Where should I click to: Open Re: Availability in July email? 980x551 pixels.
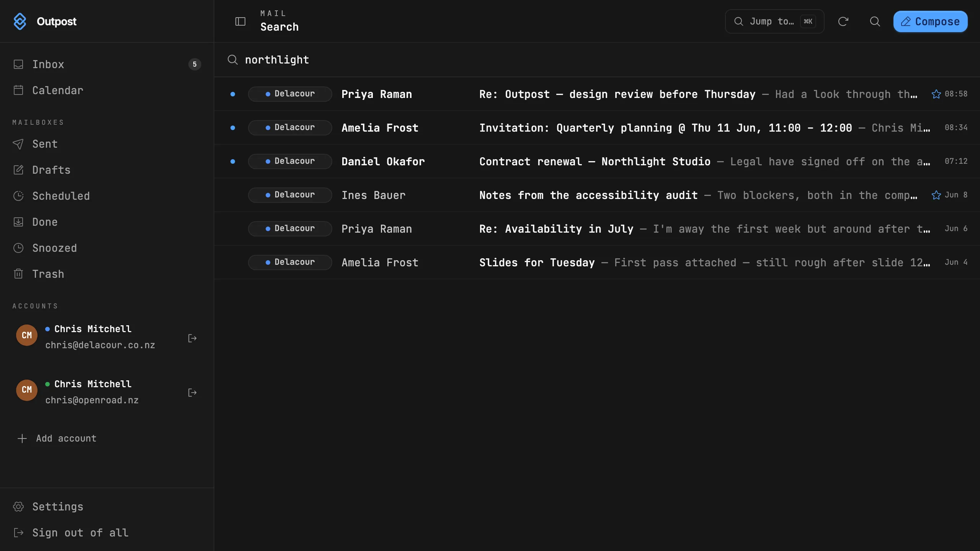(x=597, y=229)
